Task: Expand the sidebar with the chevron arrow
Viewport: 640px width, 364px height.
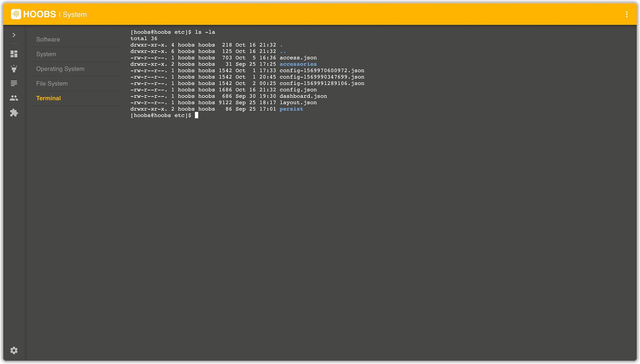Action: [x=14, y=35]
